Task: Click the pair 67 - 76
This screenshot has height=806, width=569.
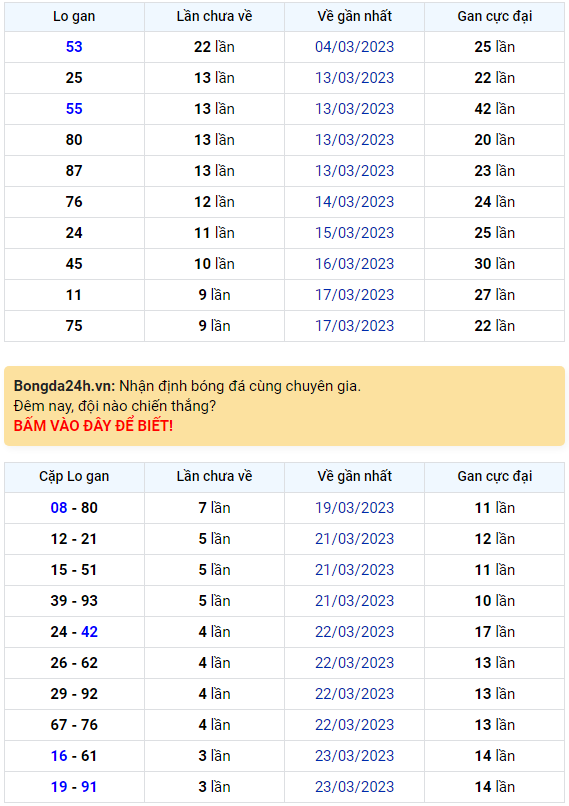Action: coord(74,725)
